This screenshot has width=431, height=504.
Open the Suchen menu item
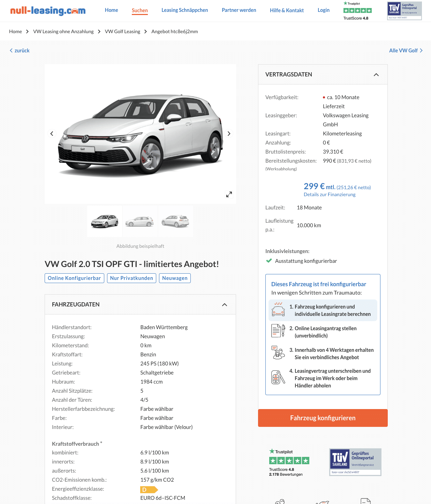[140, 10]
